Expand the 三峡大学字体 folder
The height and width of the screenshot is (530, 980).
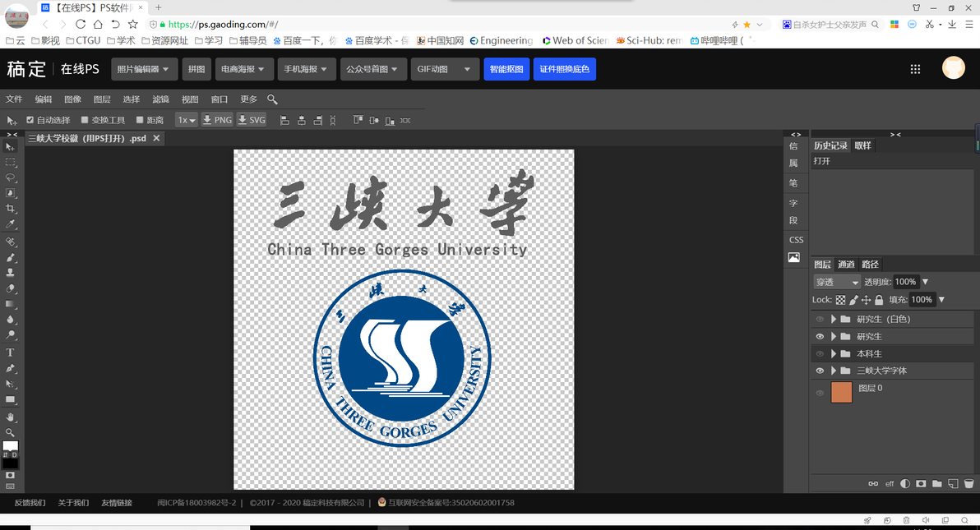833,371
